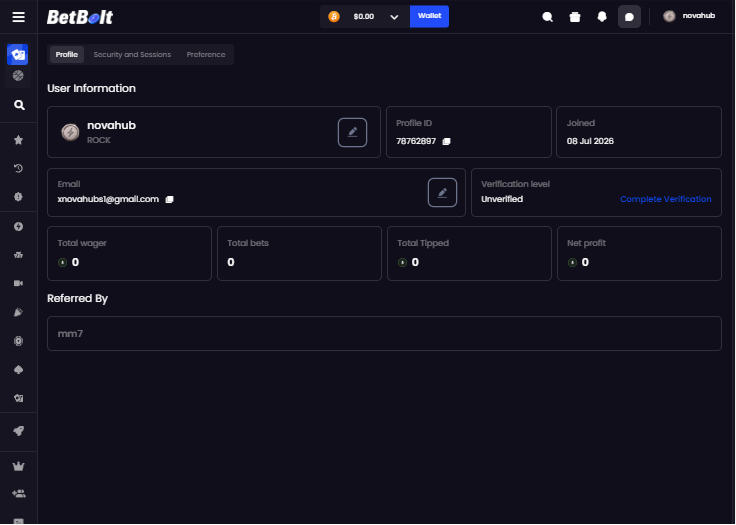Open Security and Sessions tab
This screenshot has width=736, height=525.
click(132, 54)
